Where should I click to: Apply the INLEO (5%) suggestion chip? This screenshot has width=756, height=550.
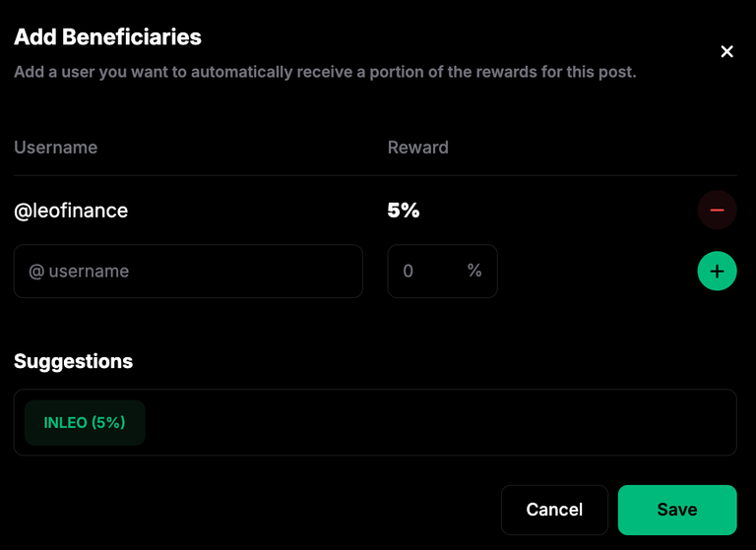point(85,423)
